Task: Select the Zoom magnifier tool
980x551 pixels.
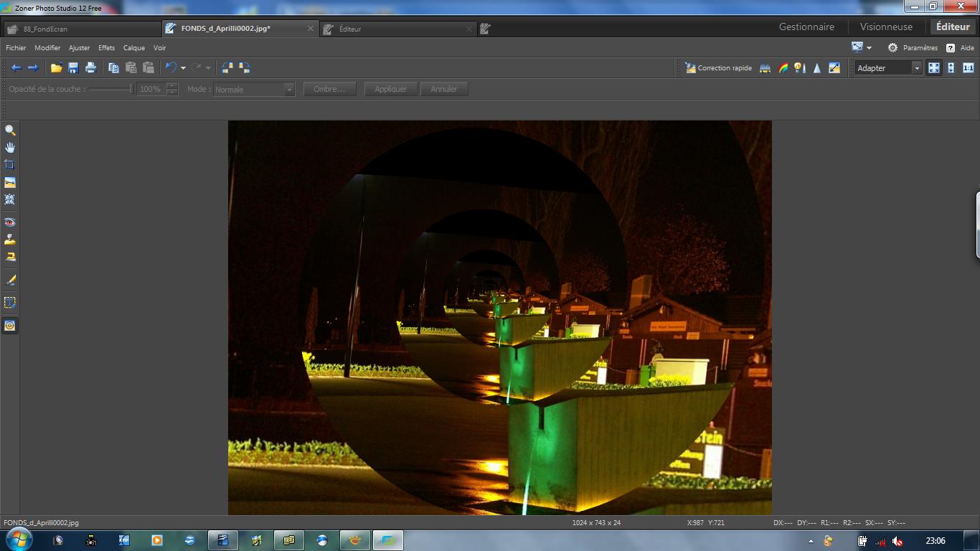Action: click(x=10, y=131)
